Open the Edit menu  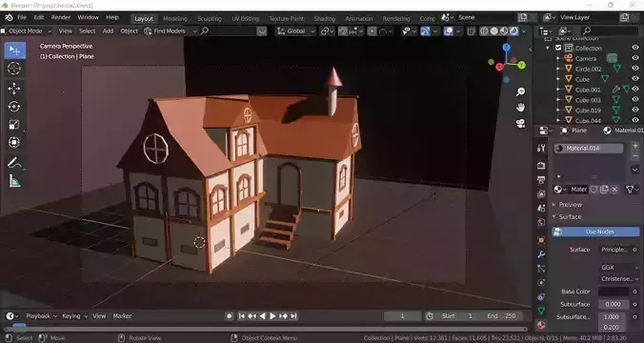[x=39, y=18]
